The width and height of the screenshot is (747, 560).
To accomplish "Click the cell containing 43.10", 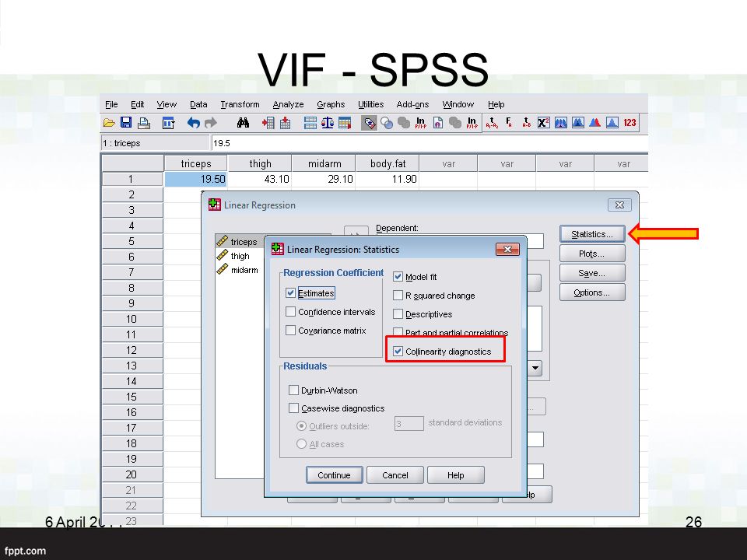I will [x=260, y=179].
